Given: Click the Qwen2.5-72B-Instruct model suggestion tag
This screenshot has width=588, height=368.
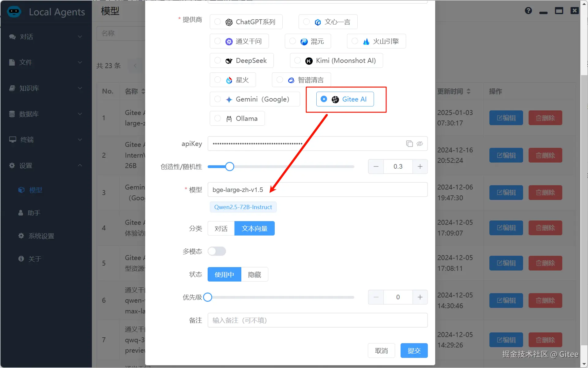Looking at the screenshot, I should click(243, 207).
